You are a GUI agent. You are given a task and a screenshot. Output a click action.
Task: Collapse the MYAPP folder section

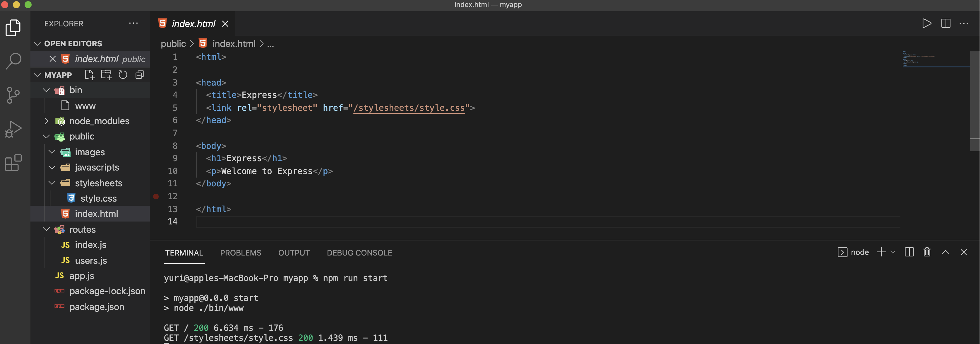37,75
